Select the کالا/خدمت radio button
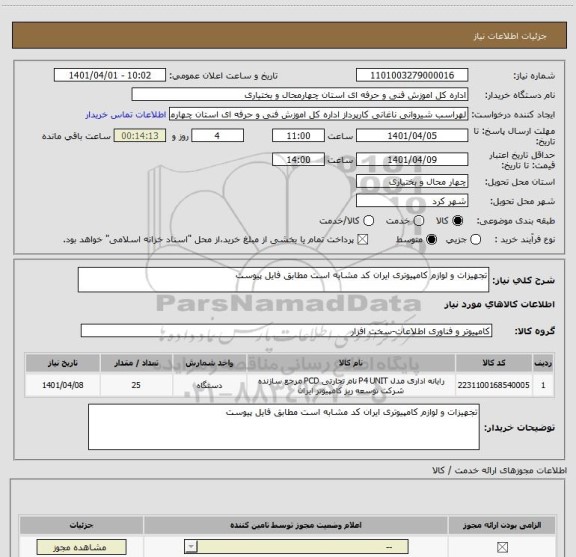This screenshot has height=557, width=576. point(368,220)
